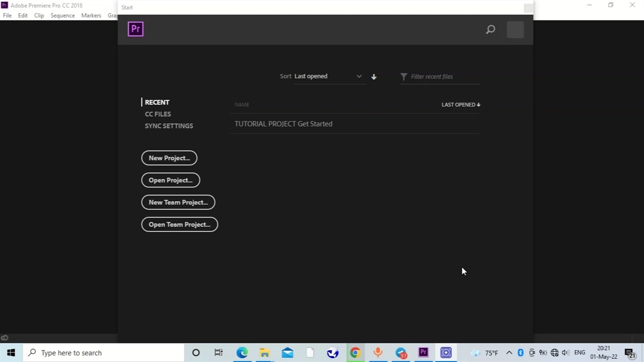Click the Open Team Project button
Image resolution: width=644 pixels, height=362 pixels.
(180, 224)
